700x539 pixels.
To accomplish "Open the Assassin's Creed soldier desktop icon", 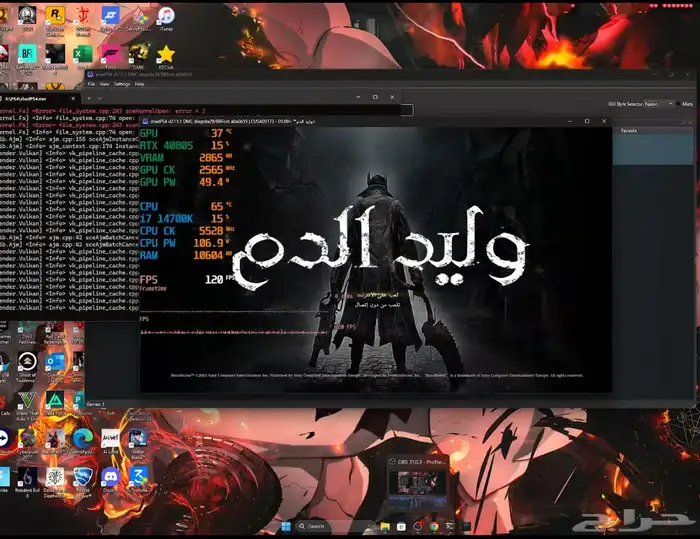I will [x=55, y=439].
